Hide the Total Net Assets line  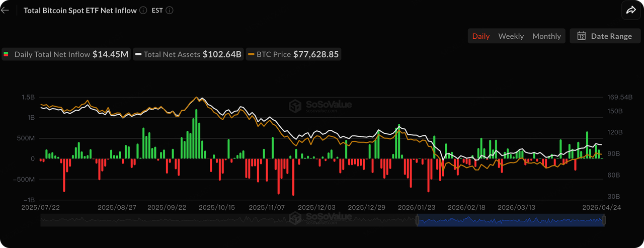[x=188, y=54]
